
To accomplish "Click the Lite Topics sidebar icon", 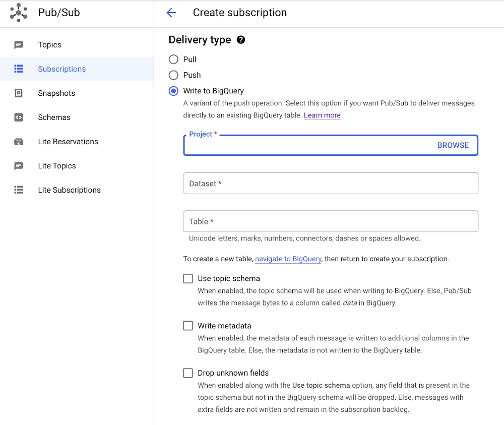I will coord(19,166).
